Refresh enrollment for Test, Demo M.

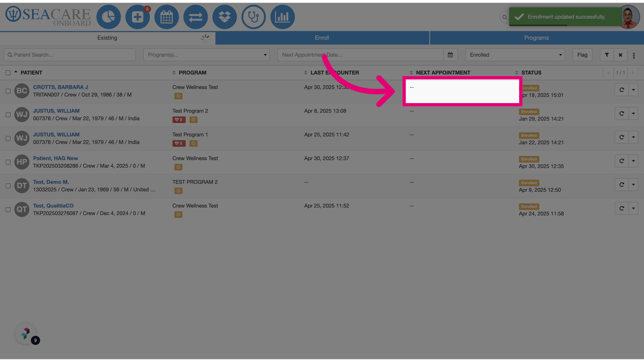pyautogui.click(x=622, y=185)
